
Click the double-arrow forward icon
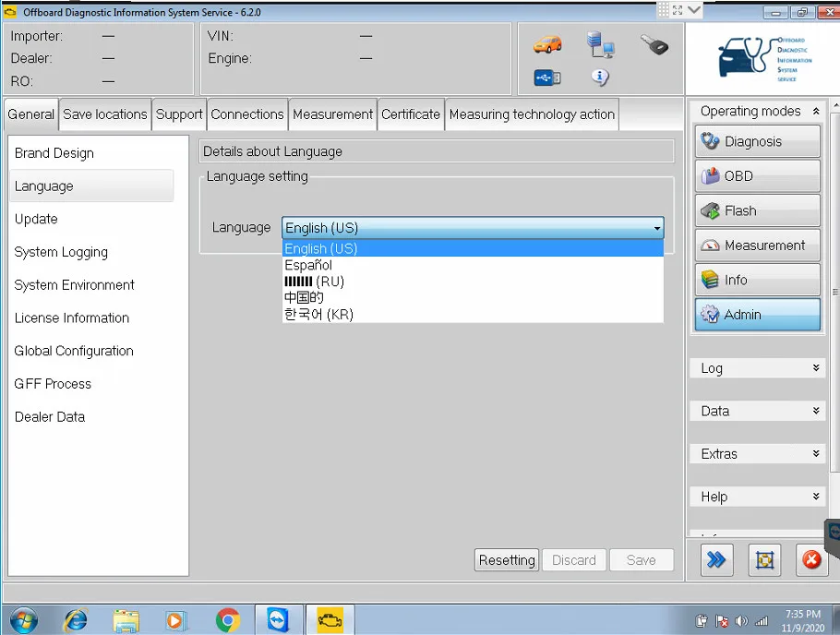pyautogui.click(x=716, y=560)
